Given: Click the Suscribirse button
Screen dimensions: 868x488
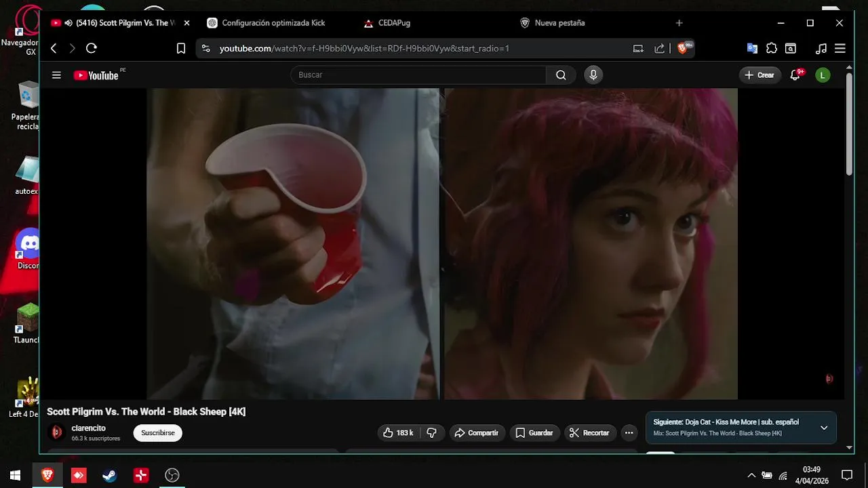Looking at the screenshot, I should (x=158, y=433).
